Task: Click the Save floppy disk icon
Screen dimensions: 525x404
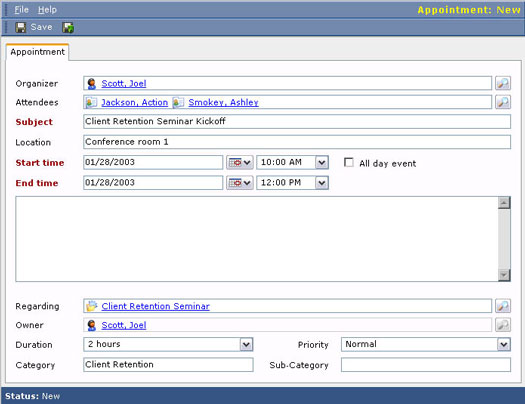Action: coord(20,27)
